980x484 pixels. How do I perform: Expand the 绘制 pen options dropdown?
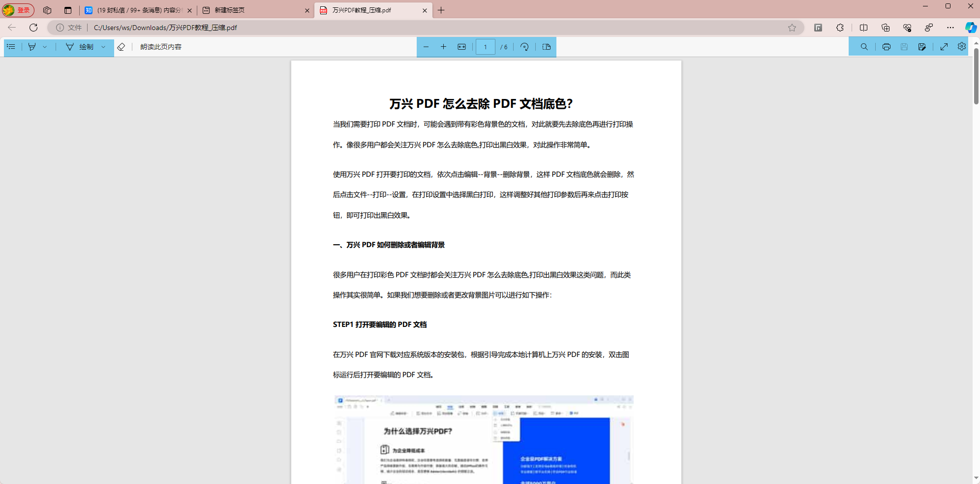tap(103, 47)
